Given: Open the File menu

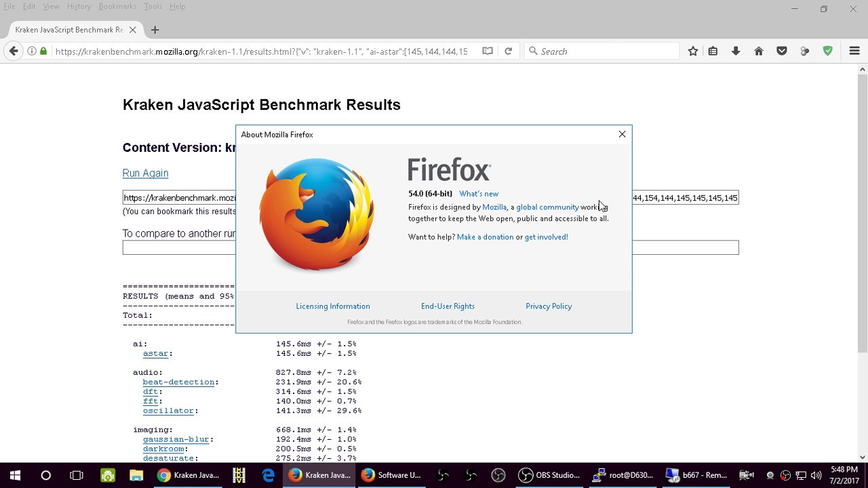Looking at the screenshot, I should (9, 6).
